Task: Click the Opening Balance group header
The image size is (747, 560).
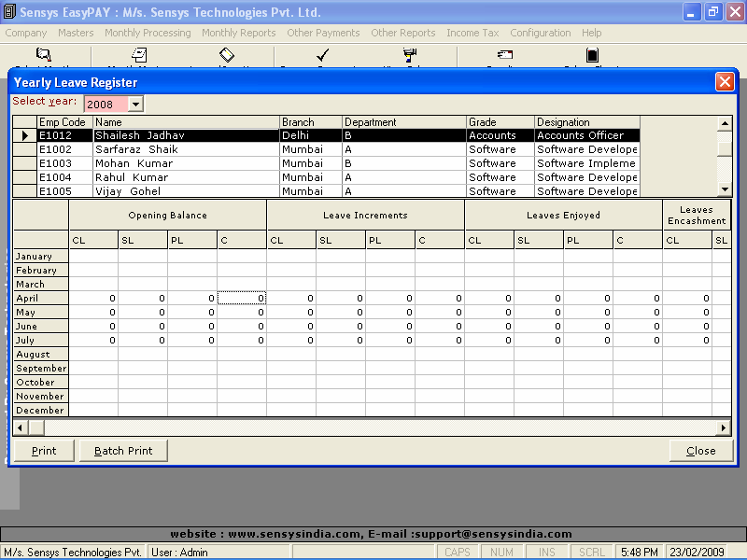Action: (x=168, y=216)
